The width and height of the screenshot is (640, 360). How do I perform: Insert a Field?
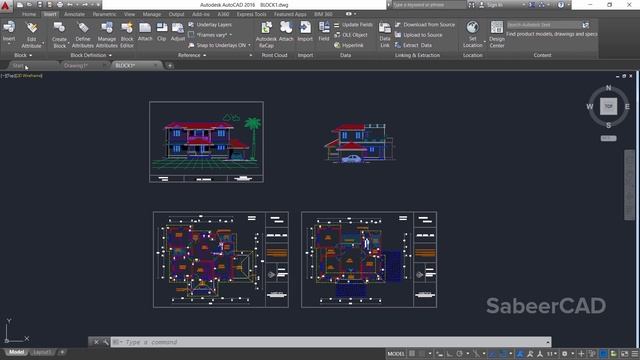pos(324,32)
